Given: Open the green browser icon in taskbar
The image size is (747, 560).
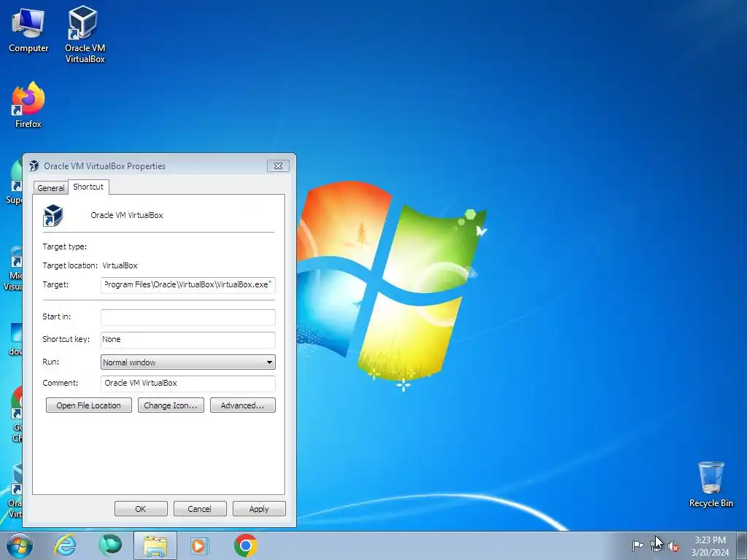Looking at the screenshot, I should point(110,545).
